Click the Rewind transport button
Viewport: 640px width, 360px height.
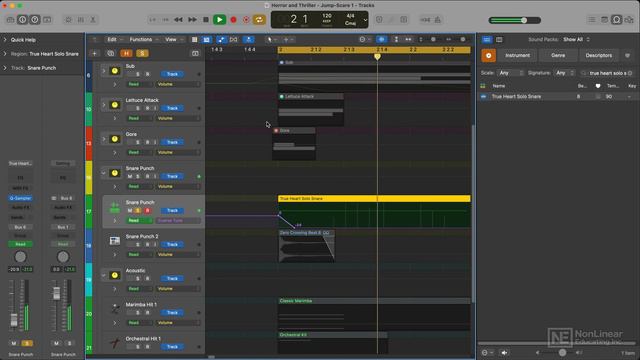(178, 20)
